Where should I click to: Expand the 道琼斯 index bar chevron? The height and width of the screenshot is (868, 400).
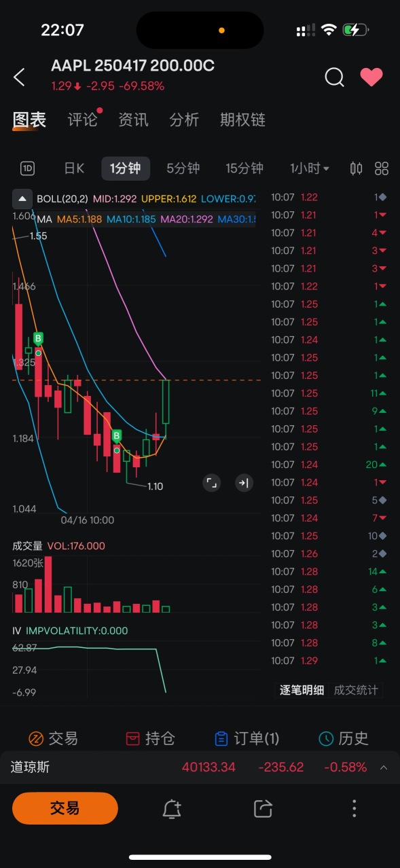(x=384, y=767)
